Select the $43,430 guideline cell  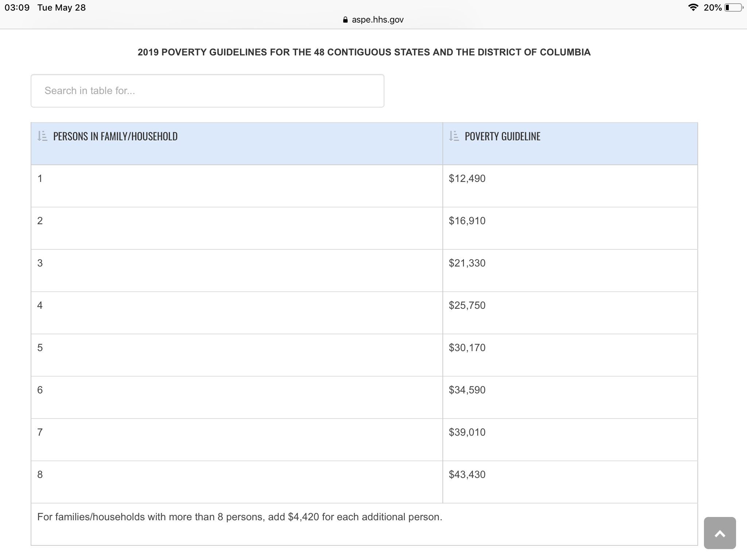[x=570, y=482]
